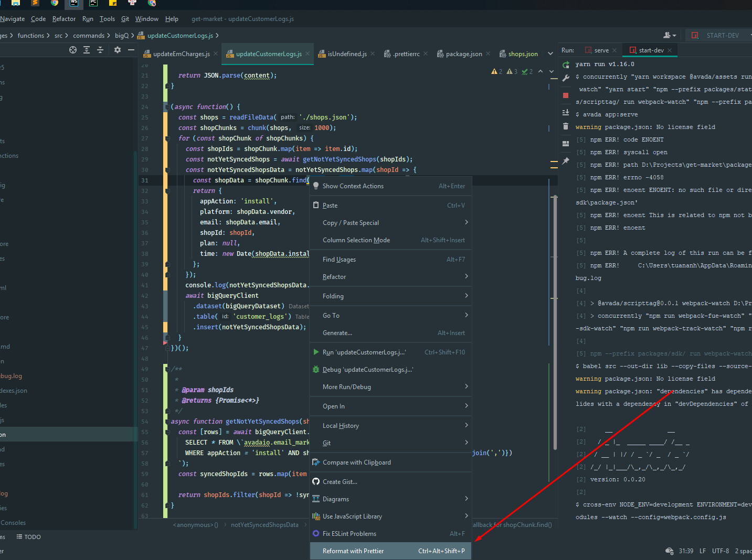Close the serve tab in Run panel
The width and height of the screenshot is (752, 560).
[615, 50]
